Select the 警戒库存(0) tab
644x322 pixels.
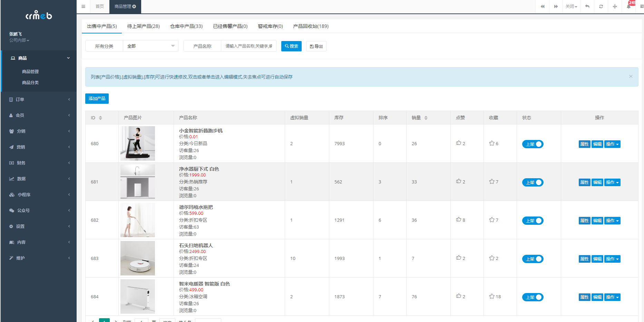(x=270, y=26)
